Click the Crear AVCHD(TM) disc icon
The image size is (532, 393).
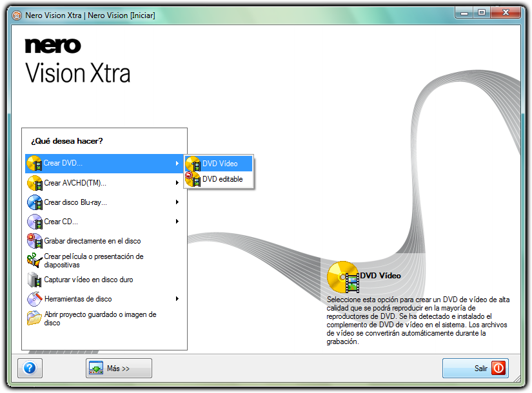click(x=34, y=183)
